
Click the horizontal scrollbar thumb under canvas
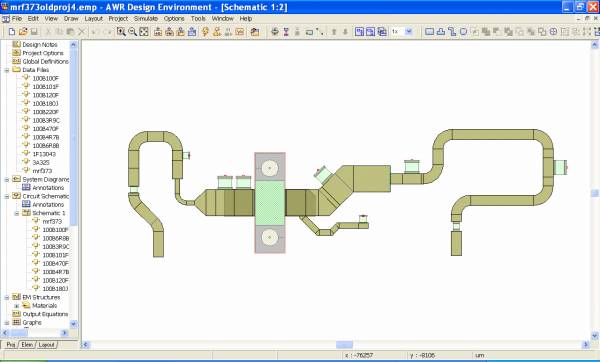click(x=344, y=345)
